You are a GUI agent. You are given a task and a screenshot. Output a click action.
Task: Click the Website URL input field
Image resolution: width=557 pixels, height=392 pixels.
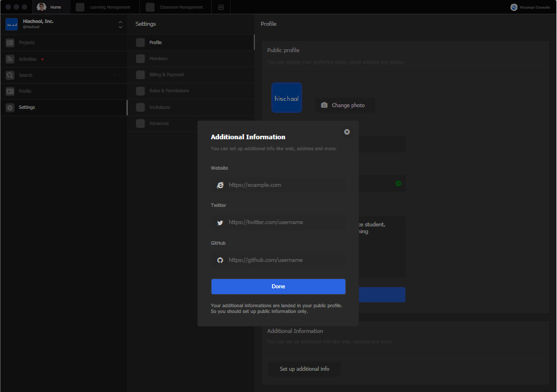click(285, 185)
